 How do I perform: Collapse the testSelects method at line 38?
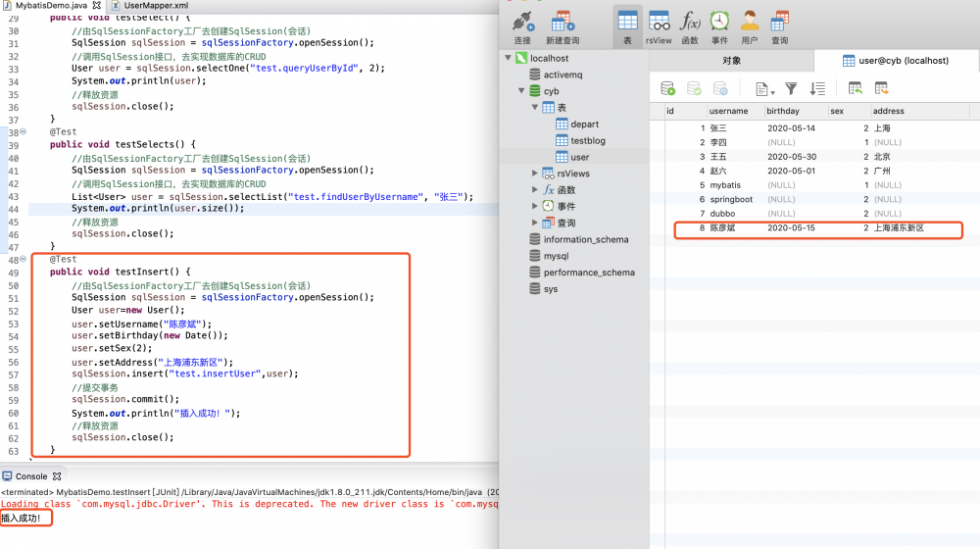(x=24, y=131)
